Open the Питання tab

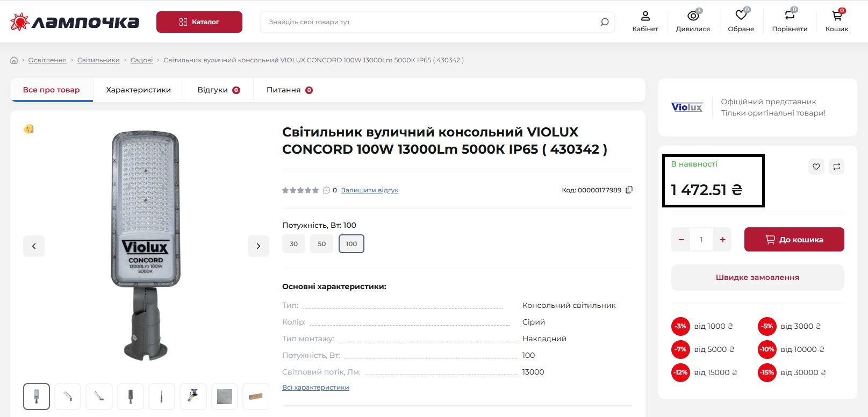[290, 90]
